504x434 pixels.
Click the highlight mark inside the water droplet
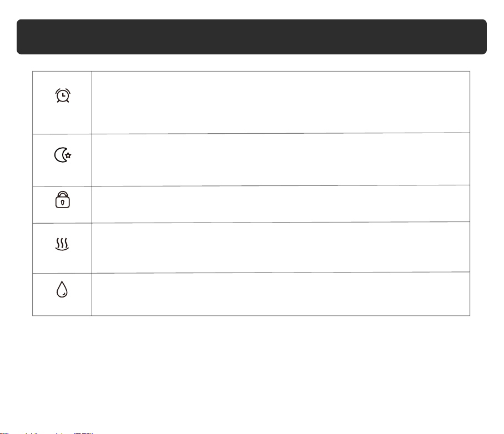pyautogui.click(x=64, y=294)
